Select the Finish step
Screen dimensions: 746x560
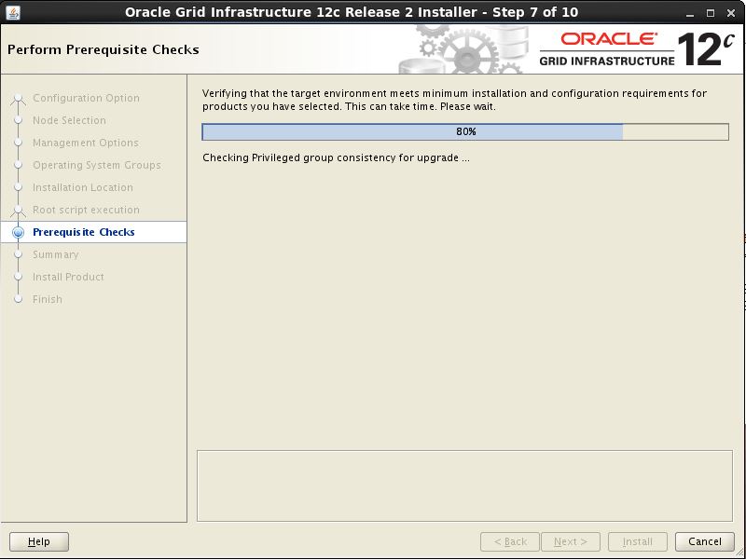(48, 299)
